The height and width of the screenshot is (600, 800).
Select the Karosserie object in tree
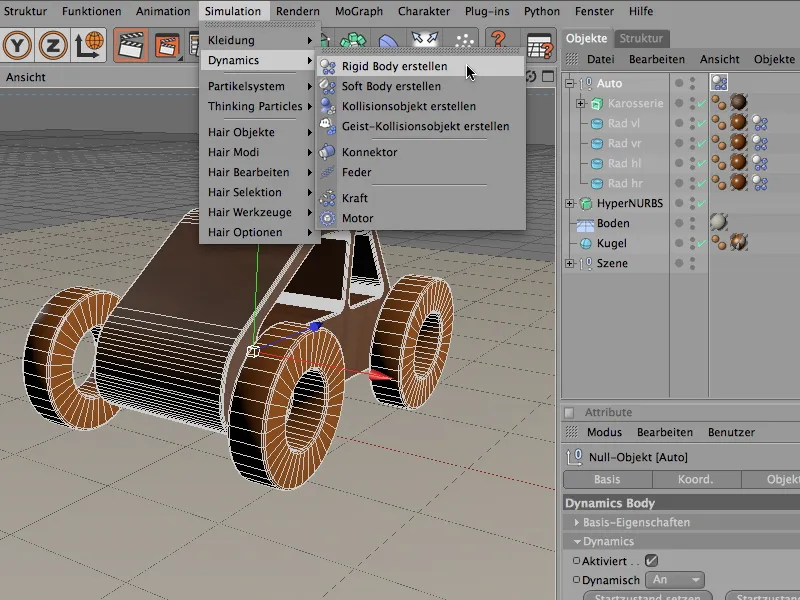pyautogui.click(x=633, y=104)
